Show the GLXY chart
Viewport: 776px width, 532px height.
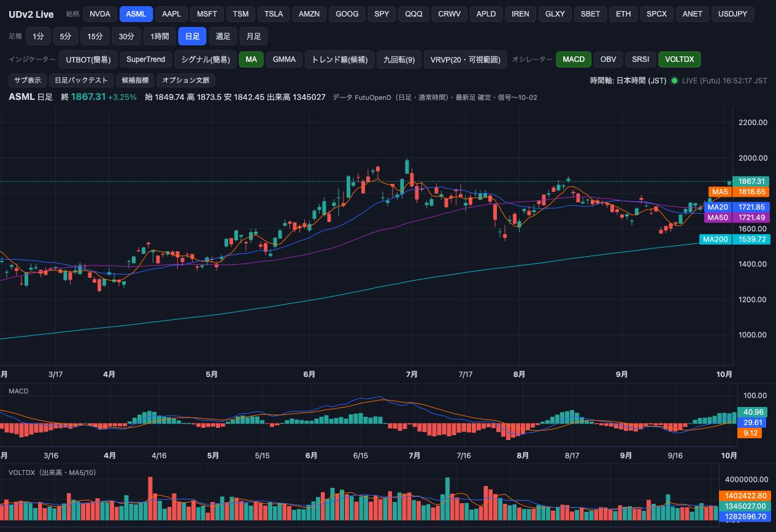tap(555, 14)
